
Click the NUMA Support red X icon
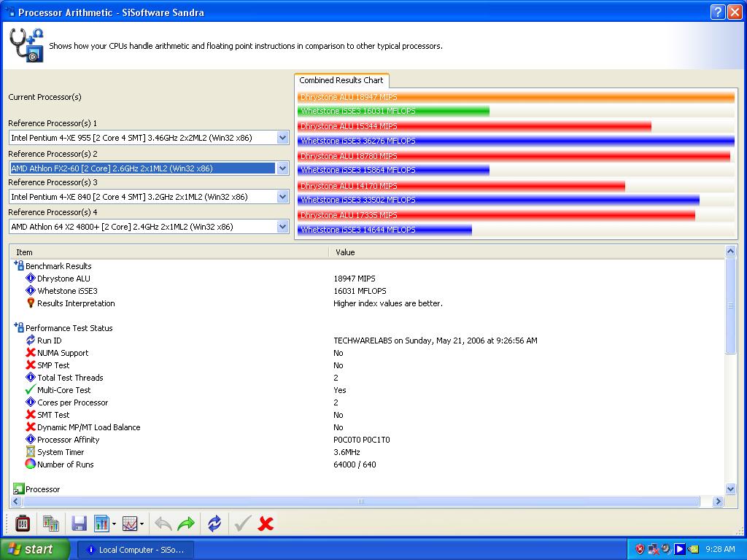pos(31,353)
